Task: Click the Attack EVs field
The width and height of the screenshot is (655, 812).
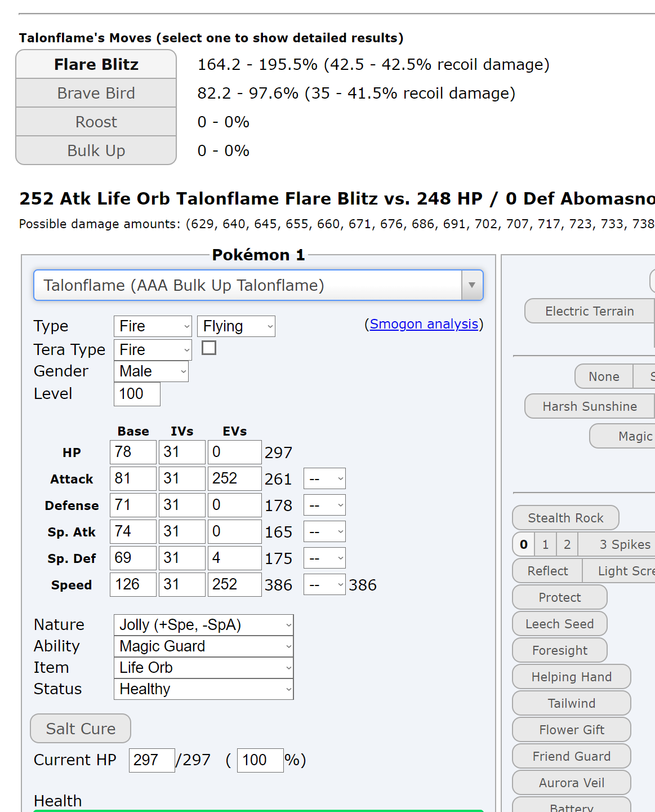Action: (235, 478)
